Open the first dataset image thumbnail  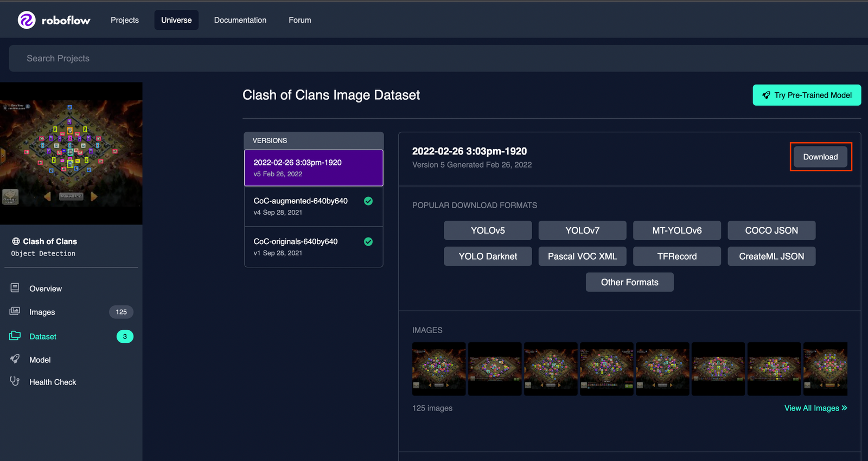(x=439, y=368)
